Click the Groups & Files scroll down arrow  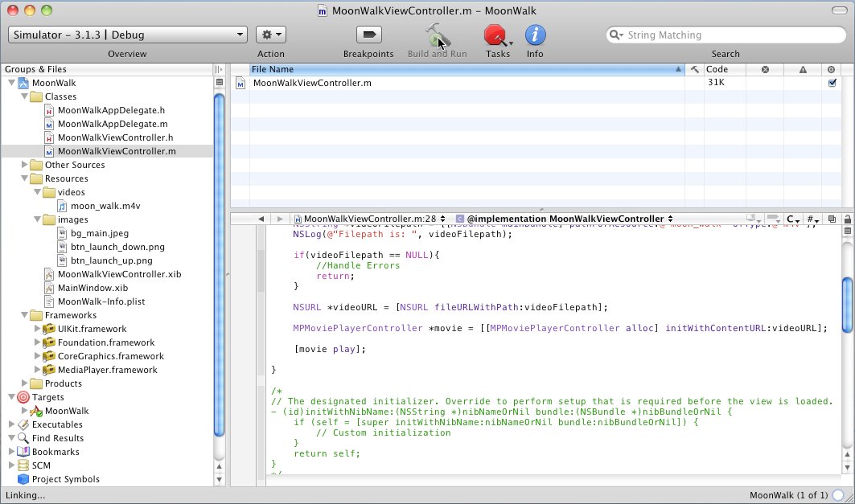pyautogui.click(x=220, y=479)
